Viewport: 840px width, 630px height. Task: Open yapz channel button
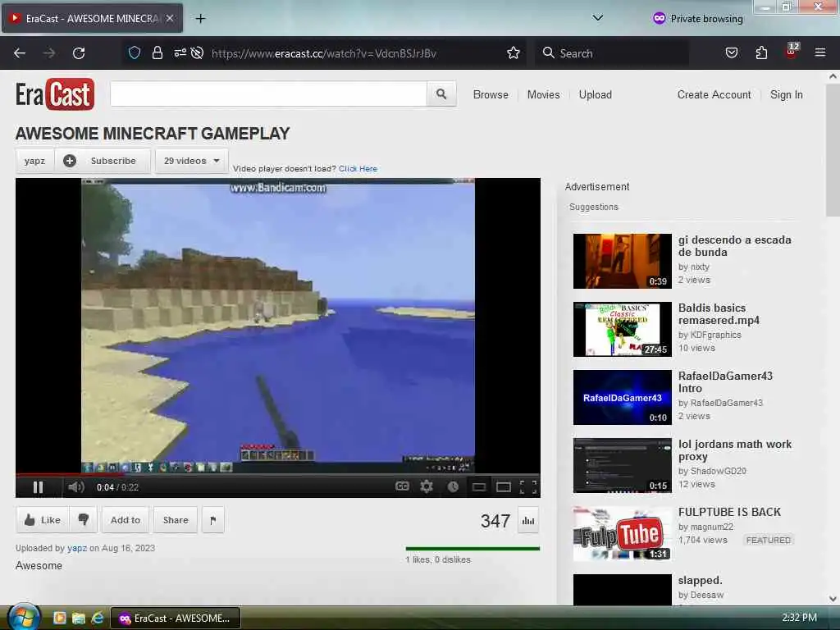point(34,161)
